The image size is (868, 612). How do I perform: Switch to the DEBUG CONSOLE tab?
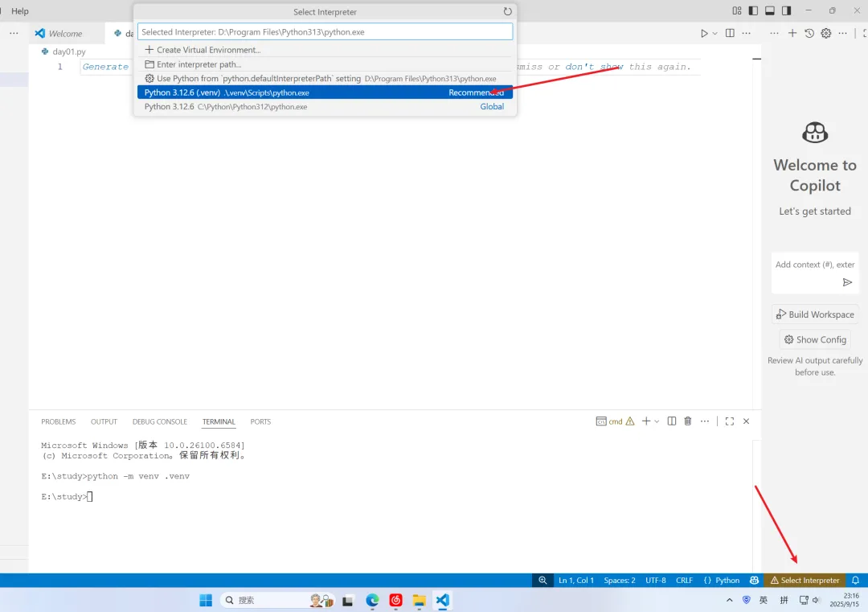pos(159,421)
